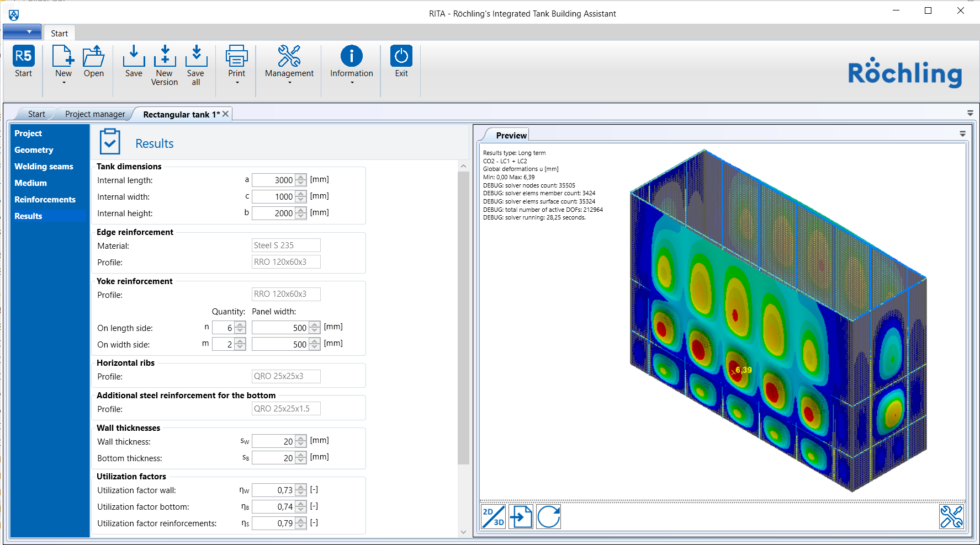This screenshot has height=545, width=980.
Task: Expand the New button dropdown arrow
Action: coord(63,83)
